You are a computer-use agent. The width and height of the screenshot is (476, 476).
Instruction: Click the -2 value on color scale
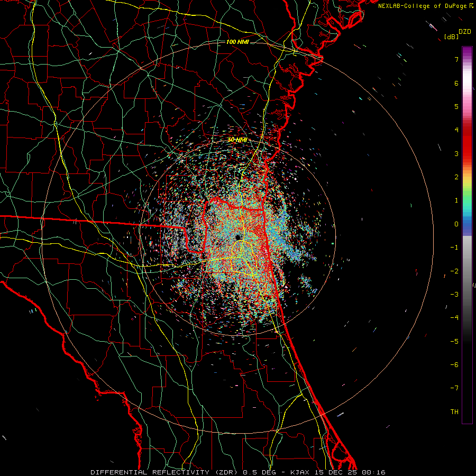tap(454, 271)
